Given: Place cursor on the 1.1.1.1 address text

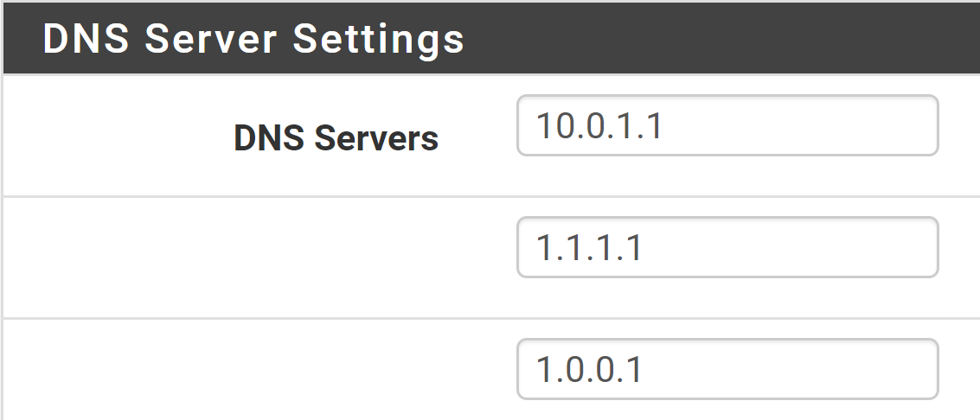Looking at the screenshot, I should [x=589, y=248].
